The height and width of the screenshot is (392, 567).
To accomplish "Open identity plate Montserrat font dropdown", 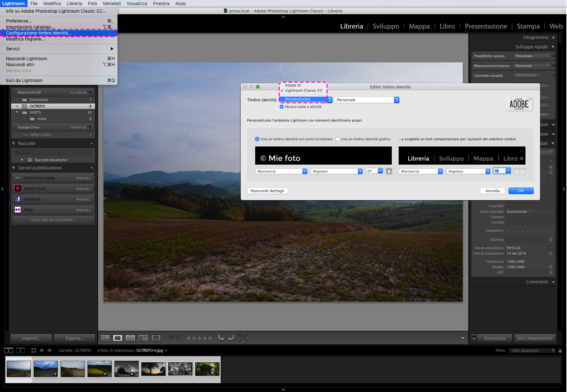I will coord(281,171).
